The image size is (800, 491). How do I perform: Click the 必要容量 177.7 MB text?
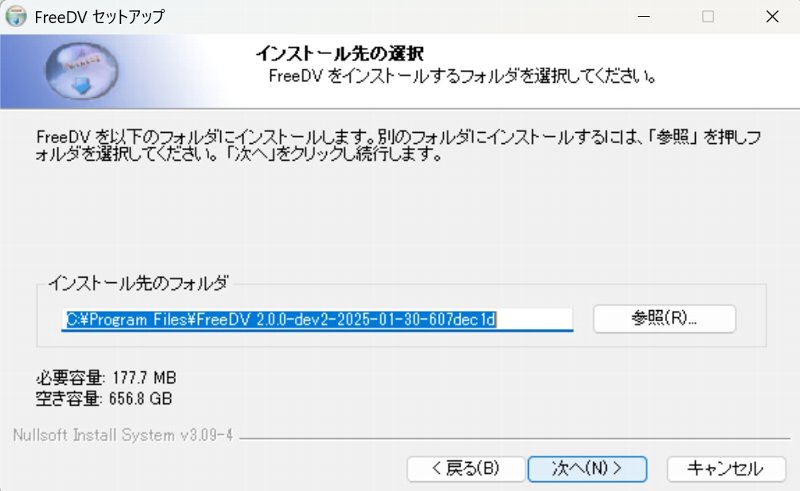click(106, 378)
